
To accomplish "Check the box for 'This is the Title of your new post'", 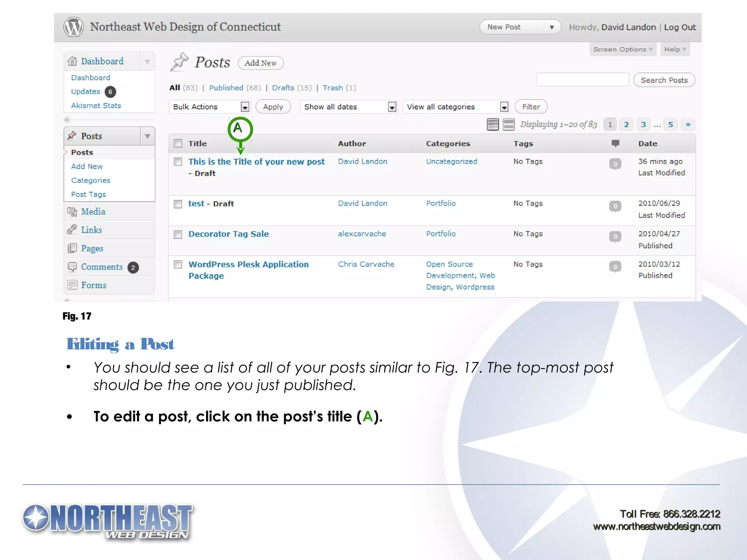I will pyautogui.click(x=178, y=162).
